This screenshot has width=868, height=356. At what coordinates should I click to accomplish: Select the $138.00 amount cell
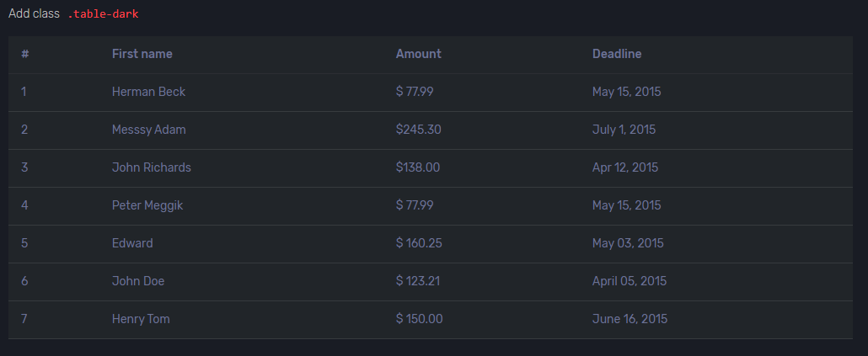(417, 167)
